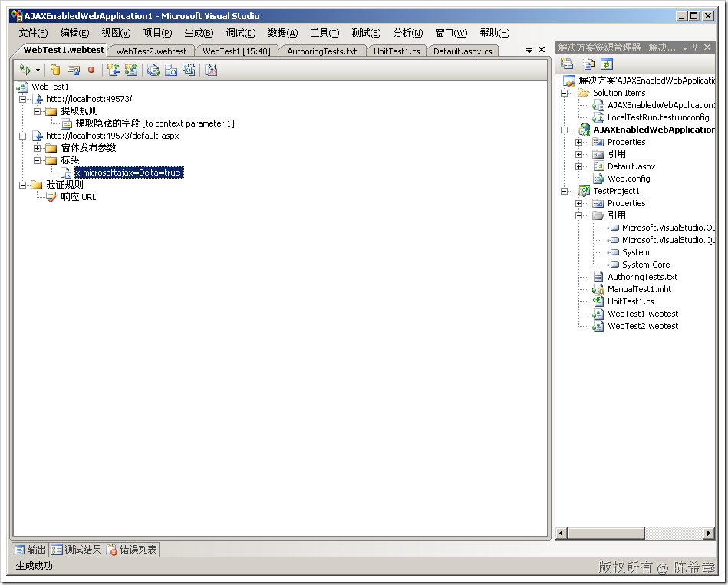728x585 pixels.
Task: Click Solution Explorer scroll right arrow
Action: (709, 534)
